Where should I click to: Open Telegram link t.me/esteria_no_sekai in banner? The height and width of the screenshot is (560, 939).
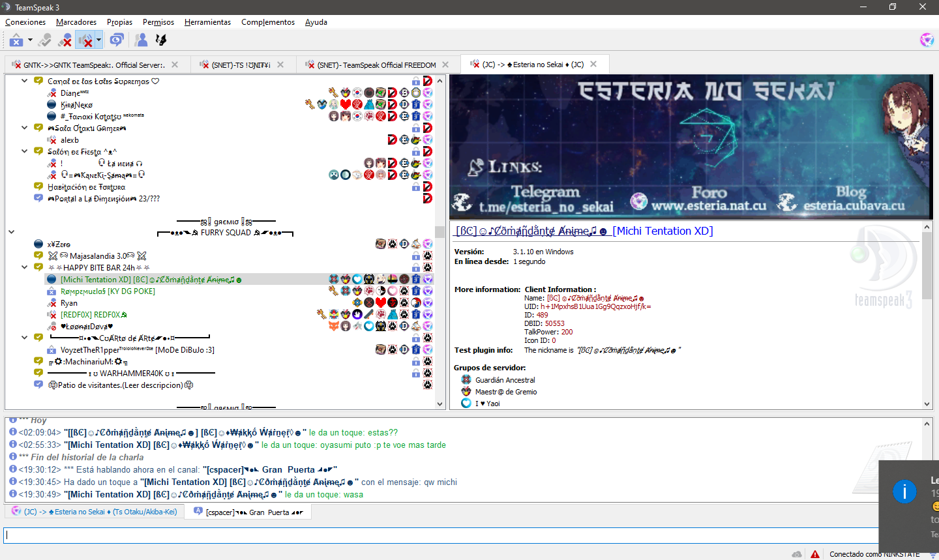[x=546, y=207]
